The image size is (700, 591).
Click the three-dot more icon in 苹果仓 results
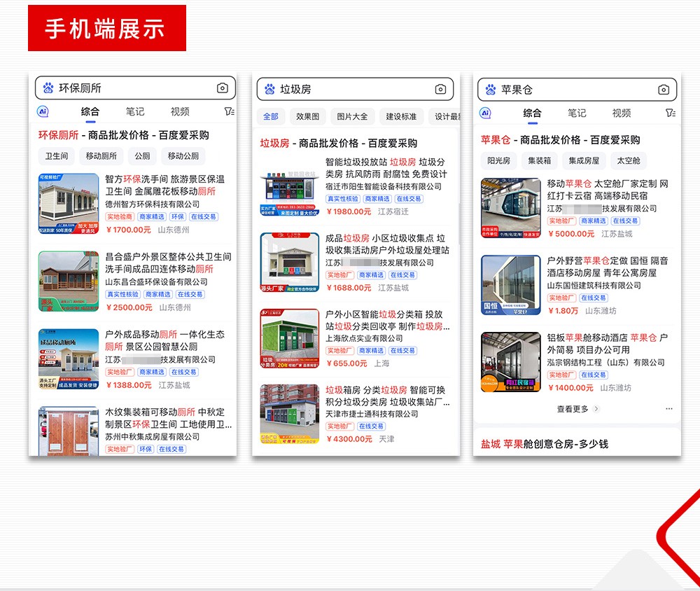[669, 408]
